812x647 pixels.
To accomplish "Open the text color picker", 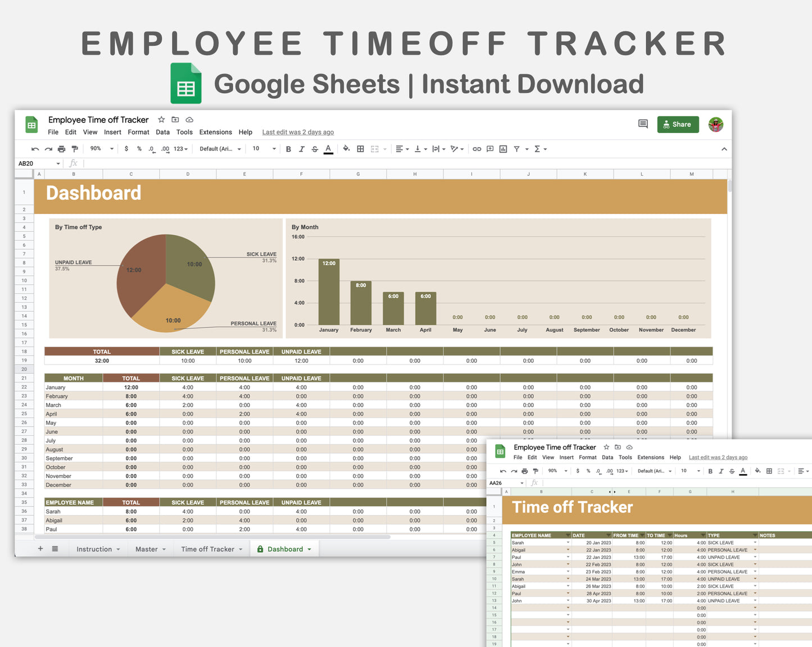I will pos(328,148).
